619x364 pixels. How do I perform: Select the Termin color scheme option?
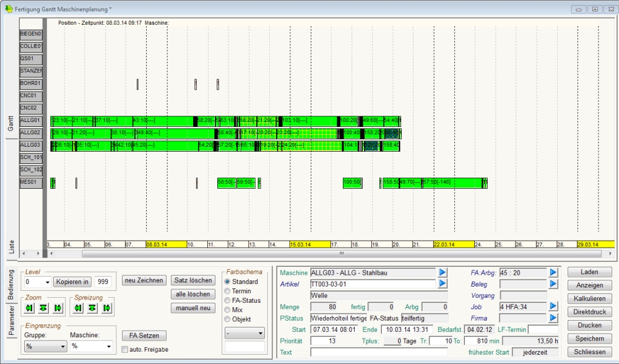227,291
